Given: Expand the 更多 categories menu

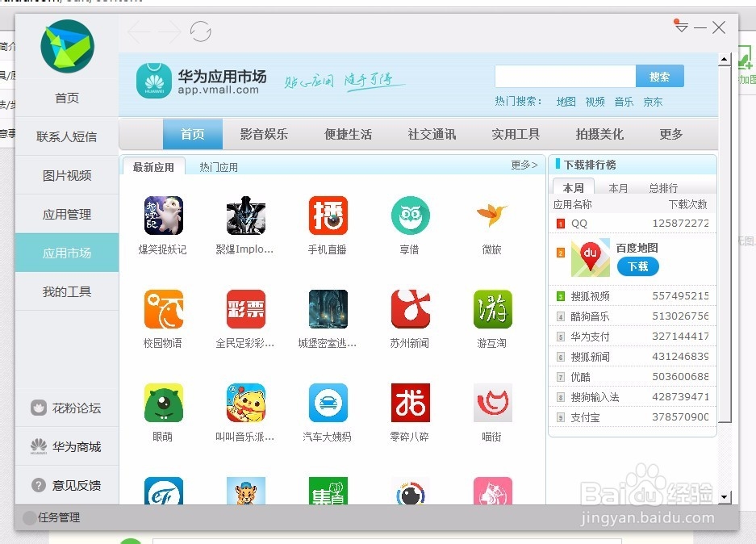Looking at the screenshot, I should pos(671,134).
